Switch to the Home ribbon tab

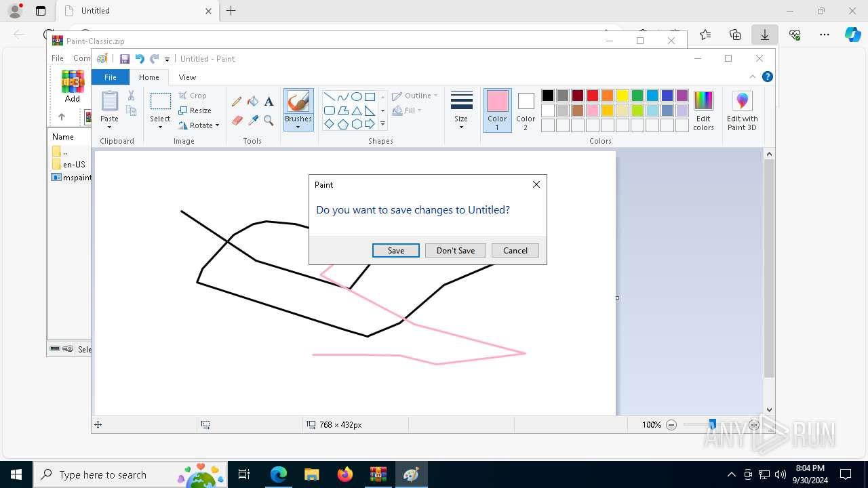point(149,77)
